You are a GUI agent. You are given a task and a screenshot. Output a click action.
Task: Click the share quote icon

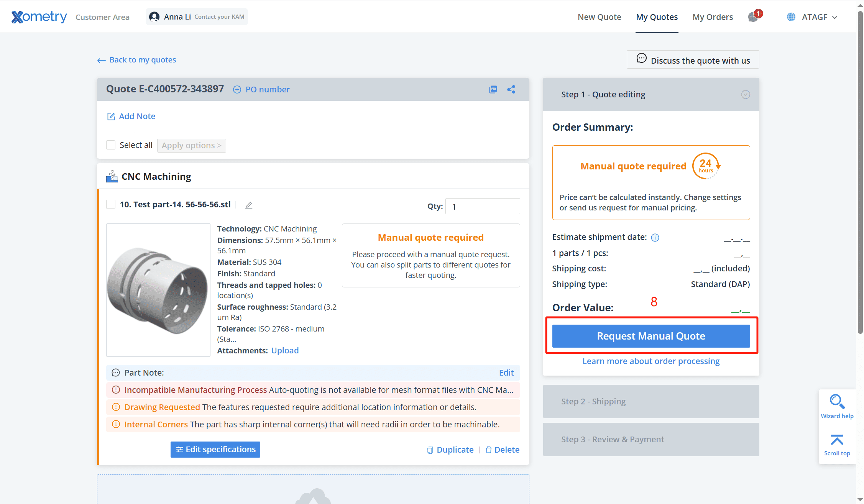pos(511,89)
